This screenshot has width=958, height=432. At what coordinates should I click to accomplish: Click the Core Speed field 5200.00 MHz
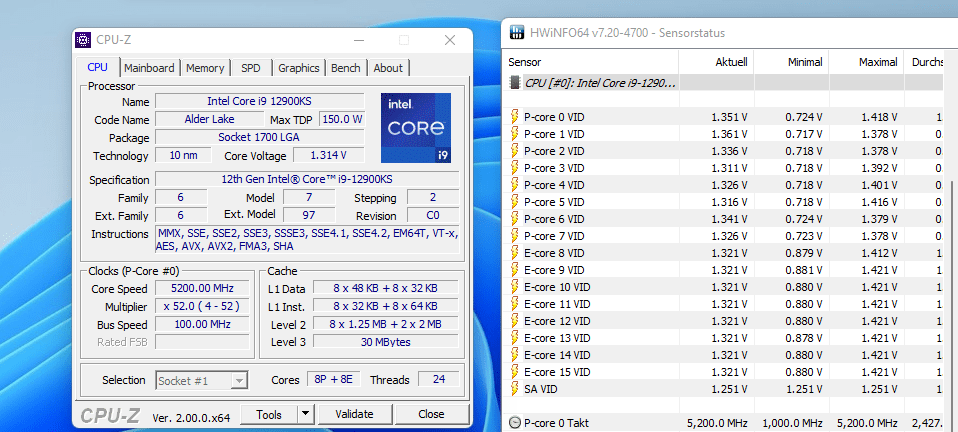click(x=202, y=288)
